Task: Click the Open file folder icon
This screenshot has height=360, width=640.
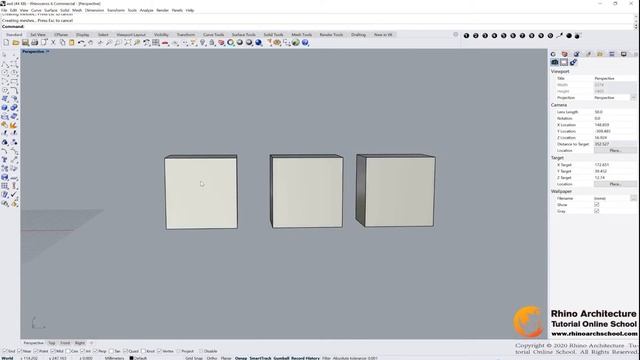Action: (x=16, y=42)
